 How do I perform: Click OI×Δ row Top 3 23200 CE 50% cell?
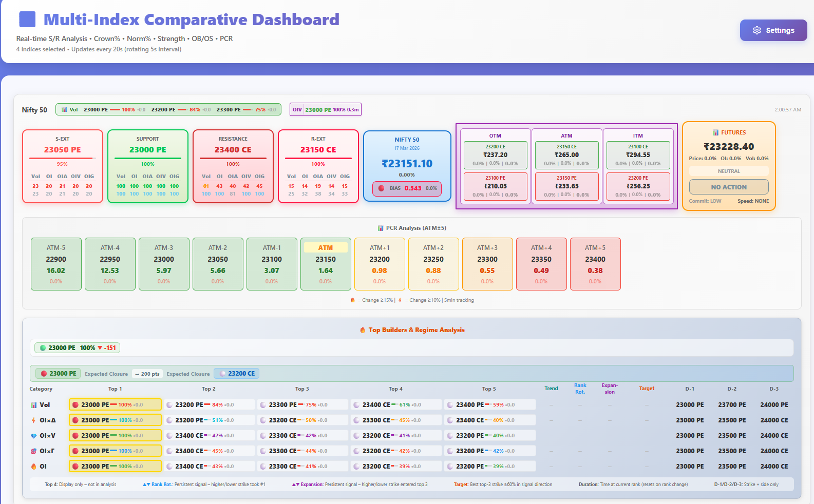click(303, 420)
